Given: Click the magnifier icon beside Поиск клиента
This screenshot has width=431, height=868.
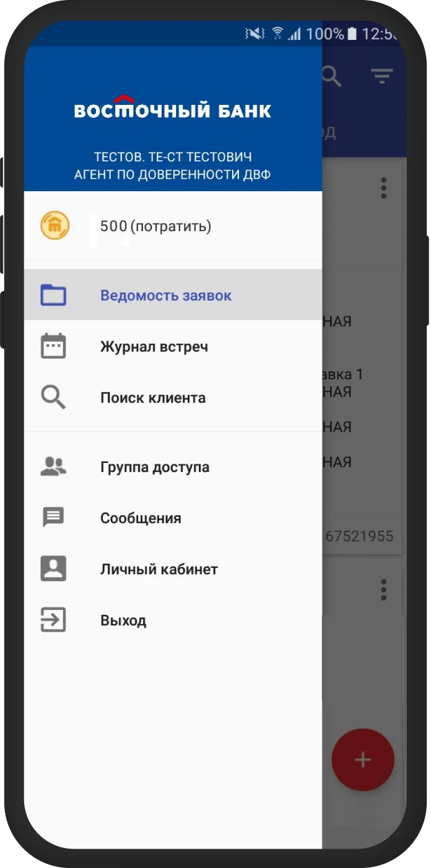Looking at the screenshot, I should pos(53,397).
